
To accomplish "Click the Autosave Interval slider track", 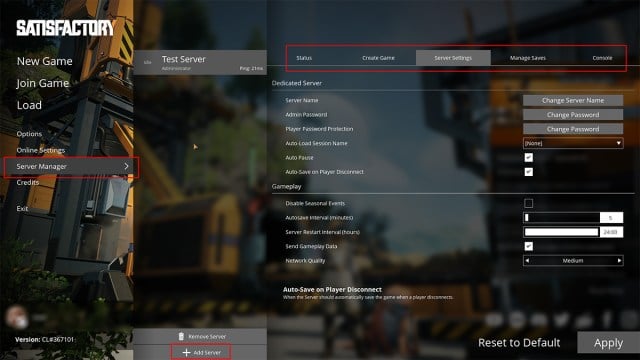I will pyautogui.click(x=562, y=218).
